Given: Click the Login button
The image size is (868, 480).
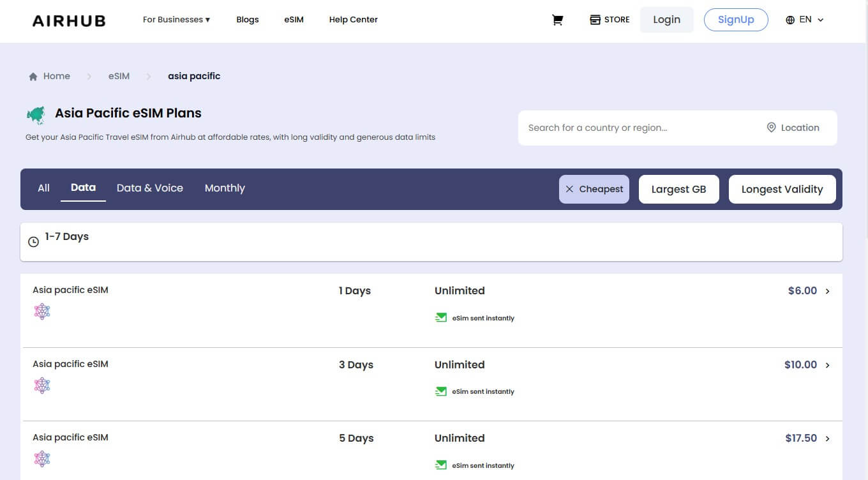Looking at the screenshot, I should click(666, 19).
